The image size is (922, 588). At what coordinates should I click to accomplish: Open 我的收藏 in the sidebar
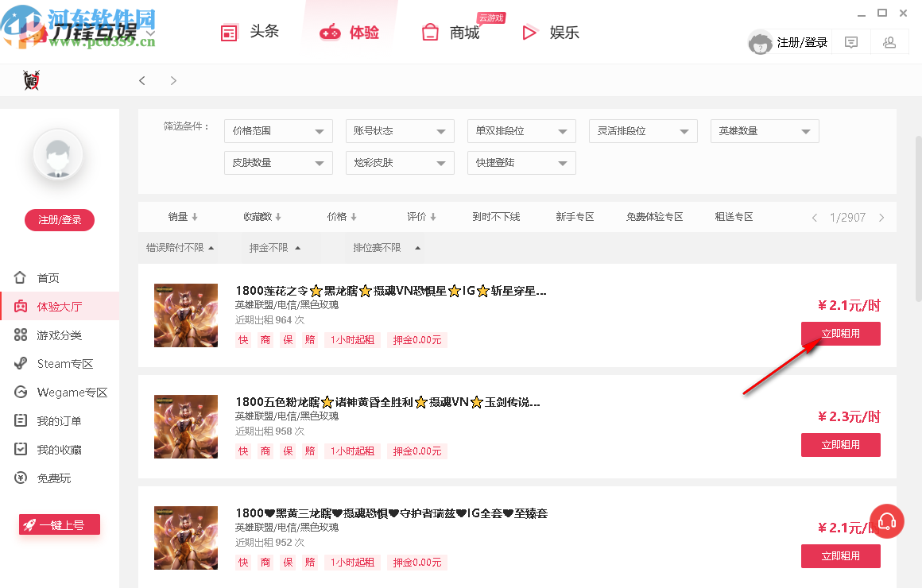[20, 449]
